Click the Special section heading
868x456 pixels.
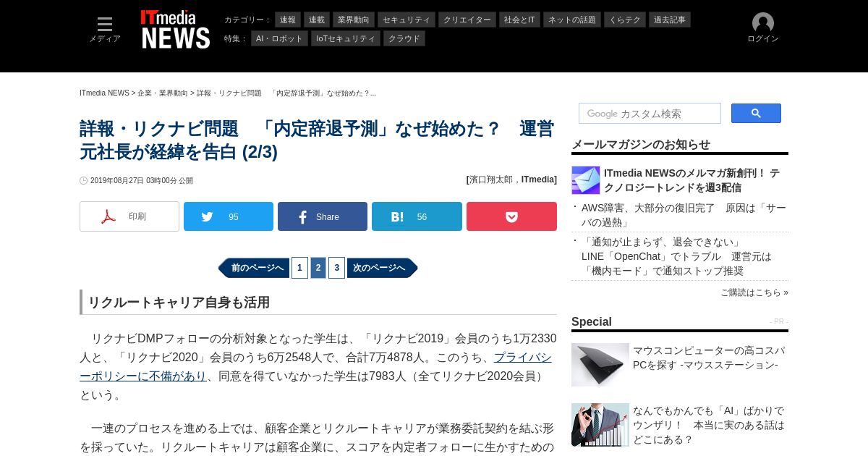[x=592, y=321]
